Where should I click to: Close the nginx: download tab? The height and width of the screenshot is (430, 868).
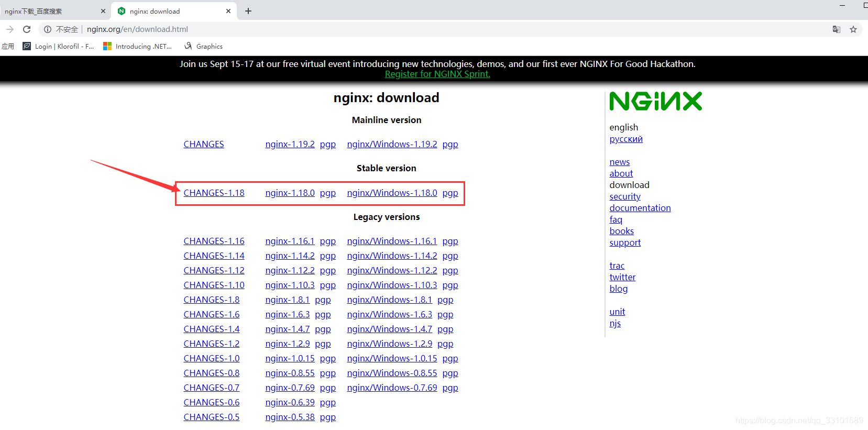228,11
